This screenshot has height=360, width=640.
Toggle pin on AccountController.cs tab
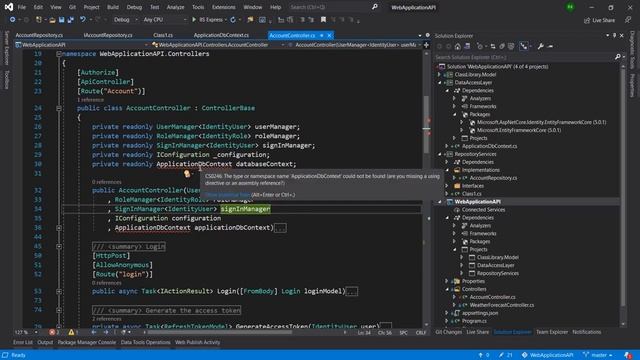322,36
